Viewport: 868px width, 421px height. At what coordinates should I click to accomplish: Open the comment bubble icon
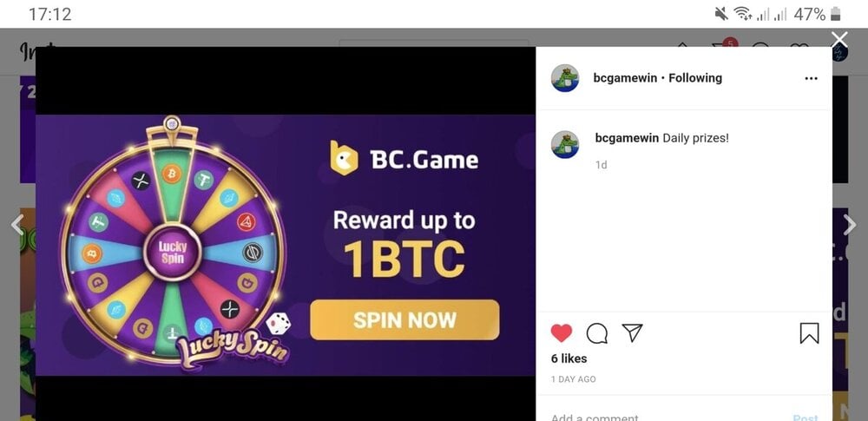597,333
